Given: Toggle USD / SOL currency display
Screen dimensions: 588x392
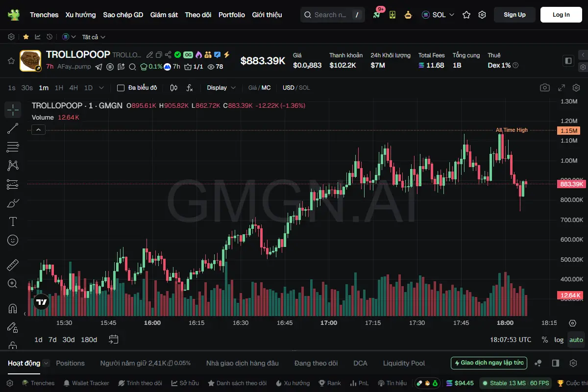Looking at the screenshot, I should click(296, 88).
